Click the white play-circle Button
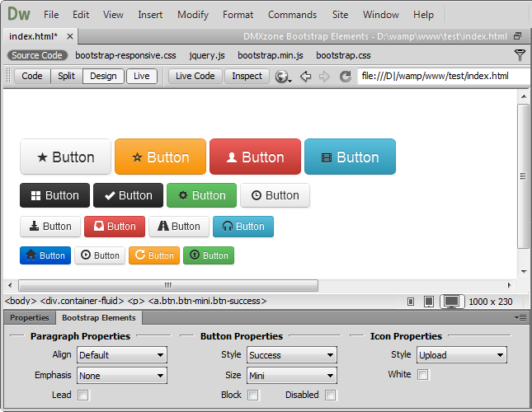Screen dimensions: 532x412 pos(100,255)
